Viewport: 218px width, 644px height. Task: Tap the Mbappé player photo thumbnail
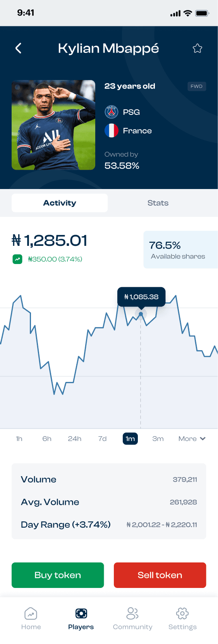click(53, 125)
